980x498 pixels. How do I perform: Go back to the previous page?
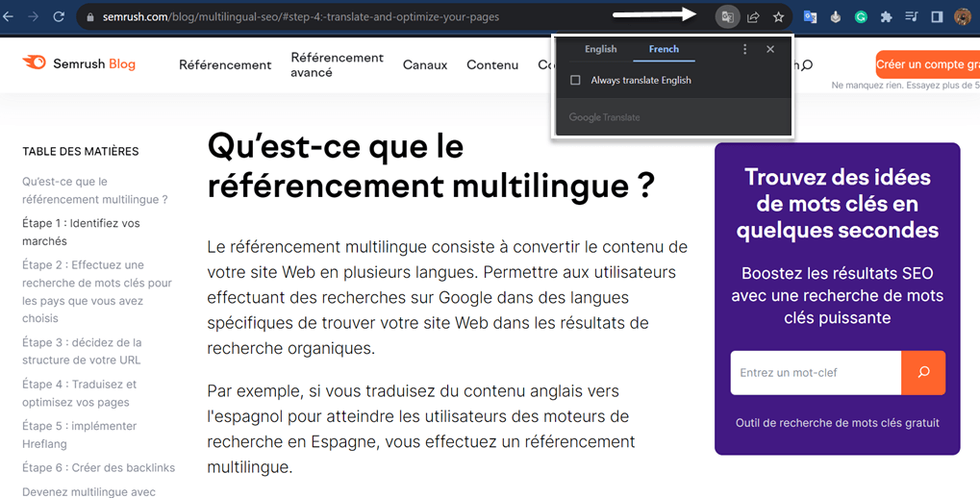8,17
